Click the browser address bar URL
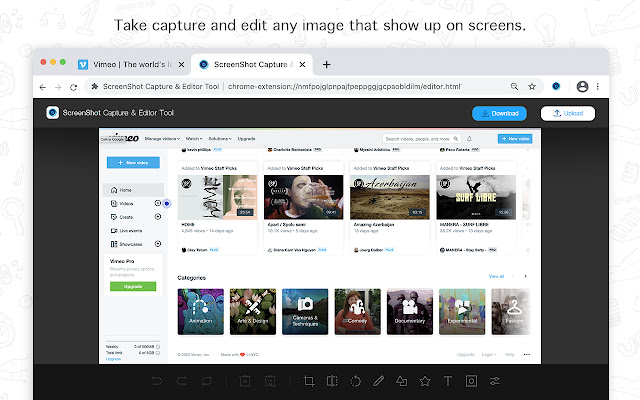Screen dimensions: 640x400 tap(345, 87)
